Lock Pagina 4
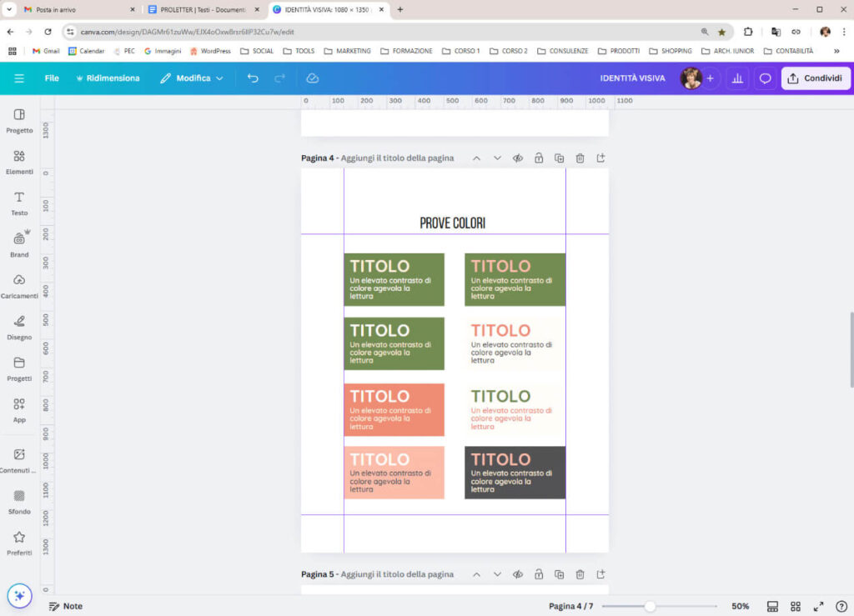This screenshot has width=854, height=616. [x=539, y=158]
